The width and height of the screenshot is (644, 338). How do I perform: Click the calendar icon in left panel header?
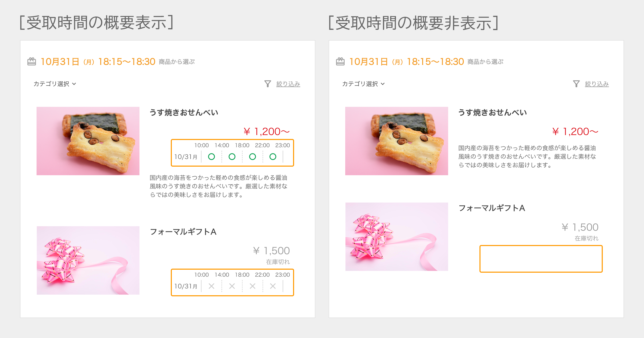(x=32, y=62)
